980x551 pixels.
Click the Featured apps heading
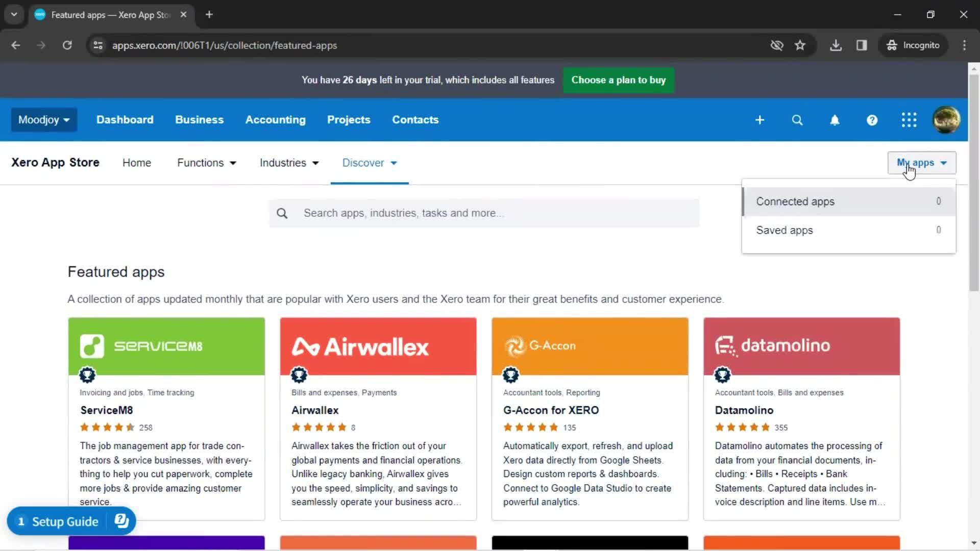coord(116,272)
